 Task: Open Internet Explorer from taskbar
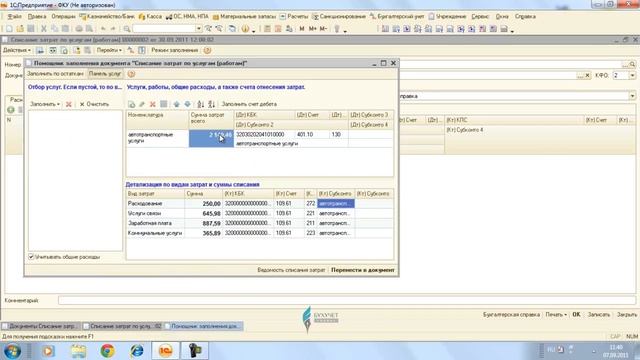point(136,351)
